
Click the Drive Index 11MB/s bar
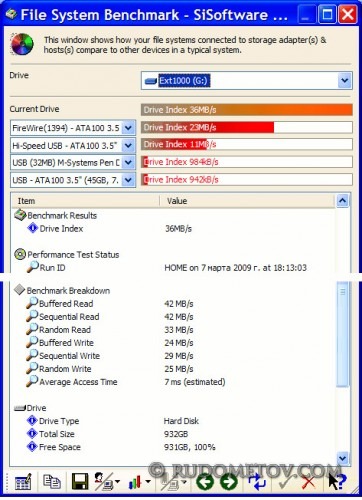[247, 144]
